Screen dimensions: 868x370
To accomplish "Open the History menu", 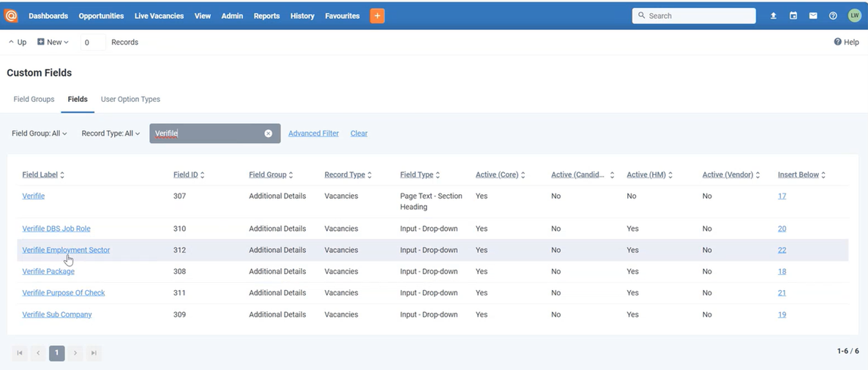I will coord(302,16).
